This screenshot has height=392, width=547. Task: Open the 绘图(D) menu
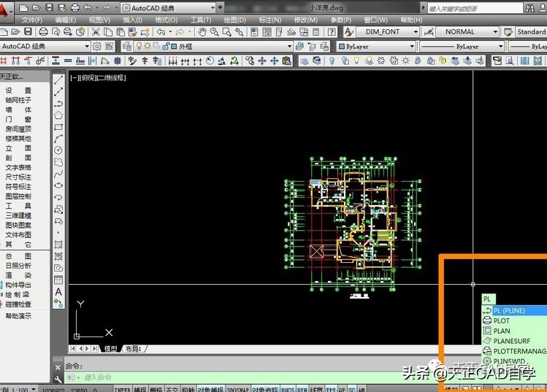coord(234,20)
